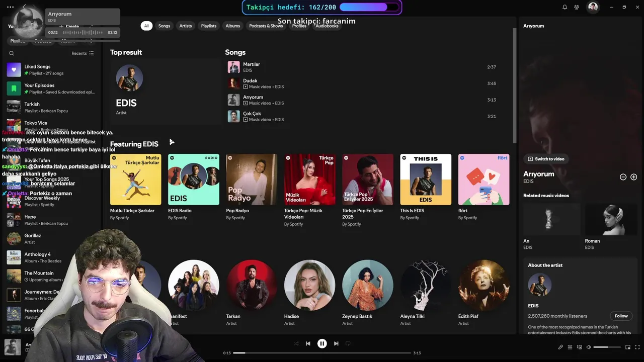Open the connect to a device icon
The image size is (644, 362).
(580, 347)
